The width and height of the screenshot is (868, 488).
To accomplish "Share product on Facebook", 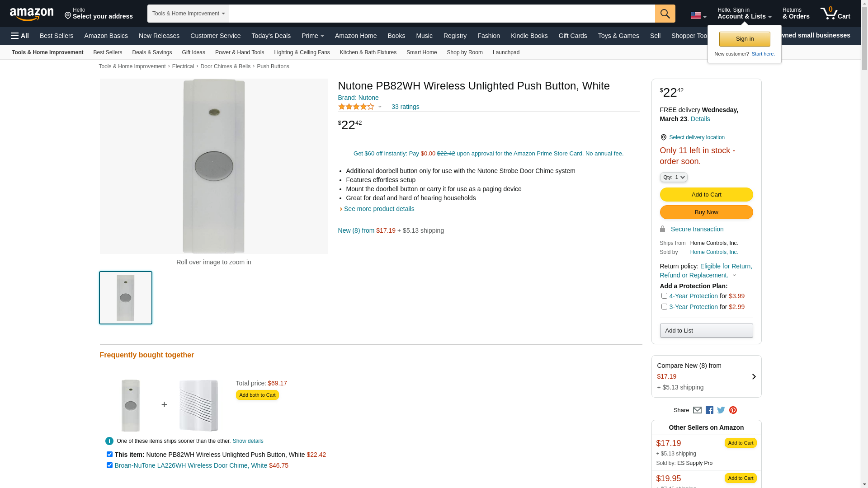I will (709, 410).
